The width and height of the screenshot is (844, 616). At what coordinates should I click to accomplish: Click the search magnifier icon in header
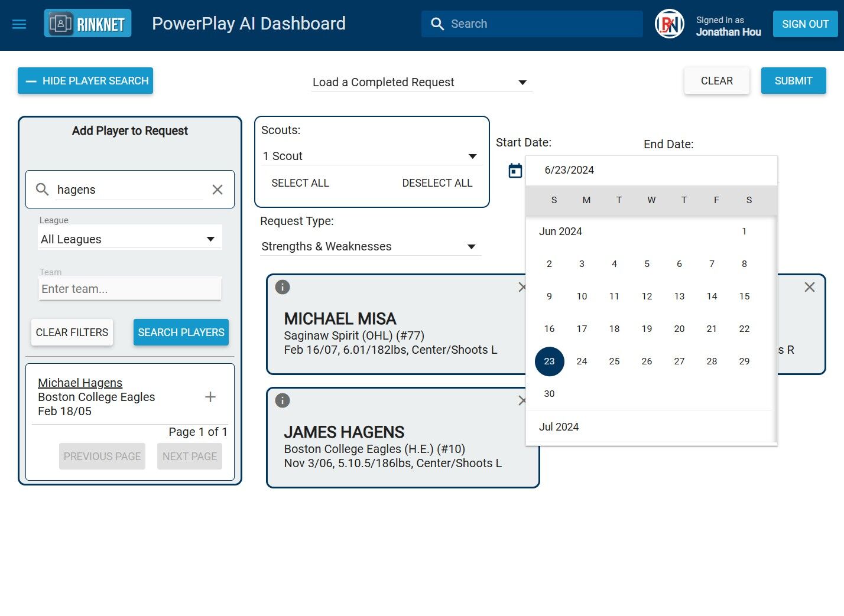click(x=437, y=24)
